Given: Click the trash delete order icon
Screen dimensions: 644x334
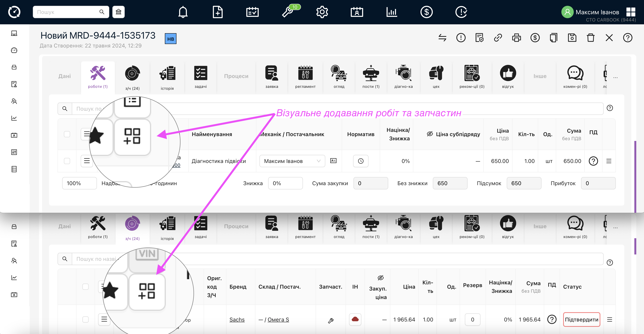Looking at the screenshot, I should click(591, 38).
